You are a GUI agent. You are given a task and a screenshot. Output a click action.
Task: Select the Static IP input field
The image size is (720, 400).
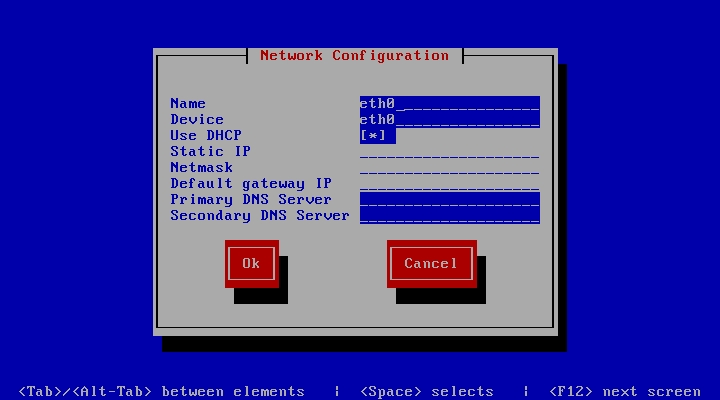point(449,152)
